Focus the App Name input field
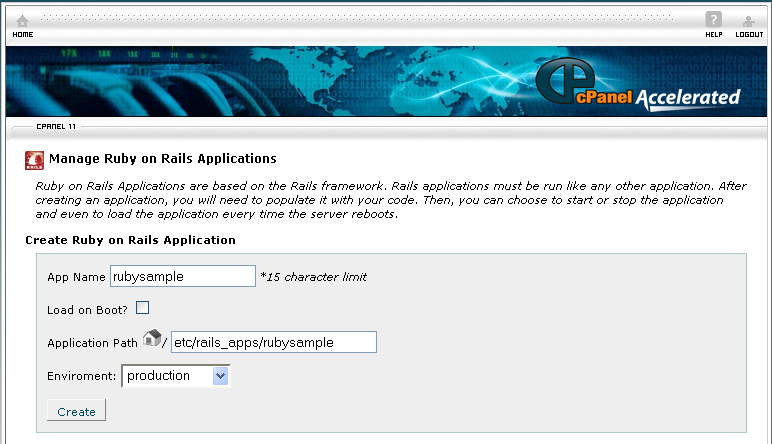Viewport: 772px width, 444px height. tap(183, 276)
